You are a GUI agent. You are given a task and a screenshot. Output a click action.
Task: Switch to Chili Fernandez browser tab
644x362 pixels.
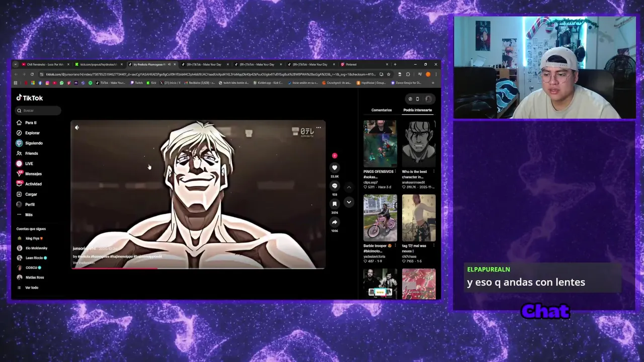45,64
